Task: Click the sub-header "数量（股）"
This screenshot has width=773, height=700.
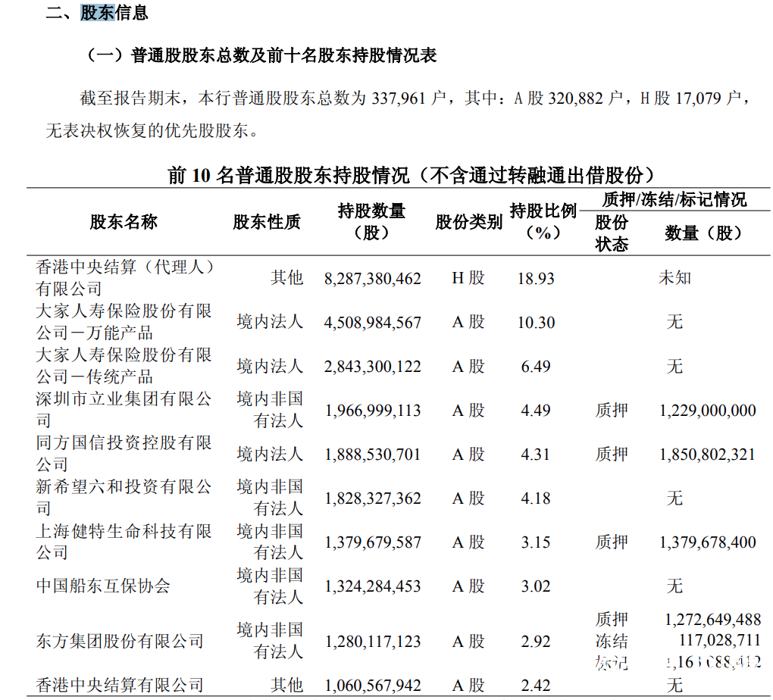Action: click(x=703, y=233)
